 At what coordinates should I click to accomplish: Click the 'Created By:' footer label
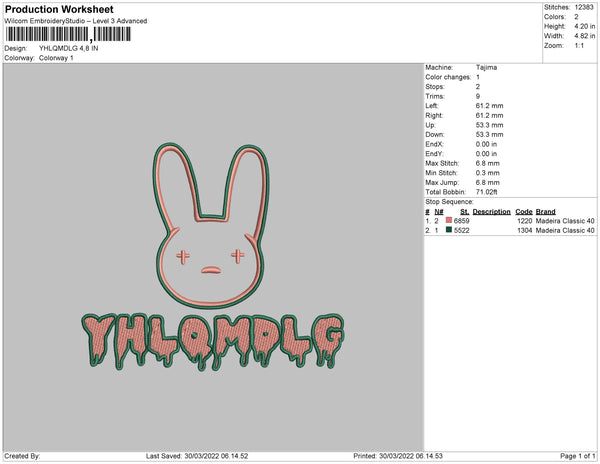(22, 456)
